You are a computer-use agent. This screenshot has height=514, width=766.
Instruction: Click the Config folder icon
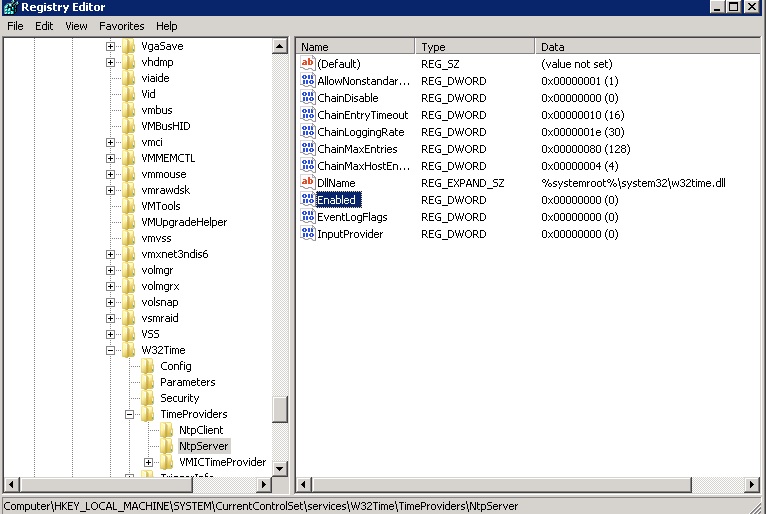147,366
